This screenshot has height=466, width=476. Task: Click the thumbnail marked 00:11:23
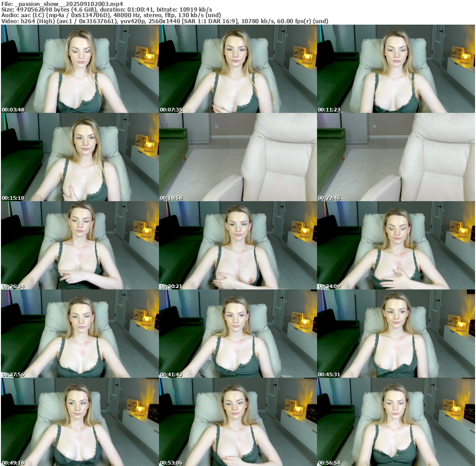coord(396,69)
